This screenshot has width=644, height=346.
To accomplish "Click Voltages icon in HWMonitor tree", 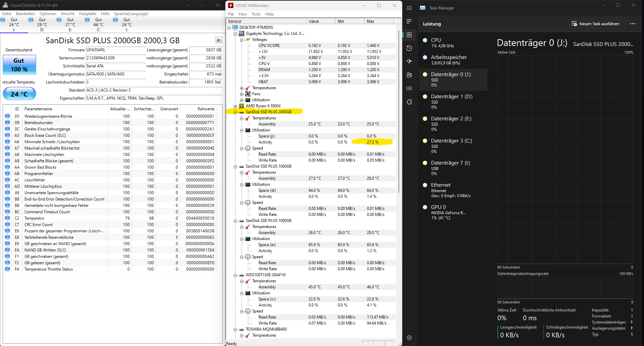I will (248, 40).
